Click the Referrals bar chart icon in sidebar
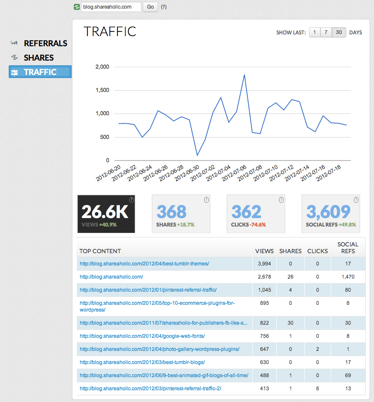 point(14,43)
